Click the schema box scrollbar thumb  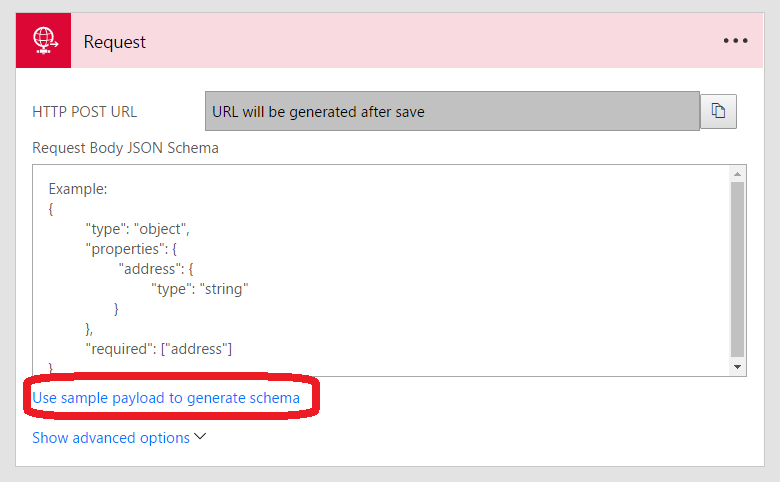click(x=738, y=268)
